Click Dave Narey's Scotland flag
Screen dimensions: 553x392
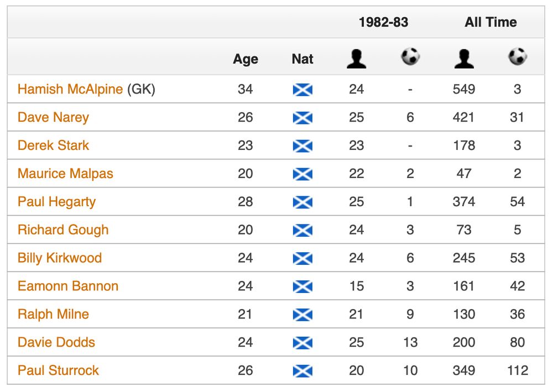(302, 118)
